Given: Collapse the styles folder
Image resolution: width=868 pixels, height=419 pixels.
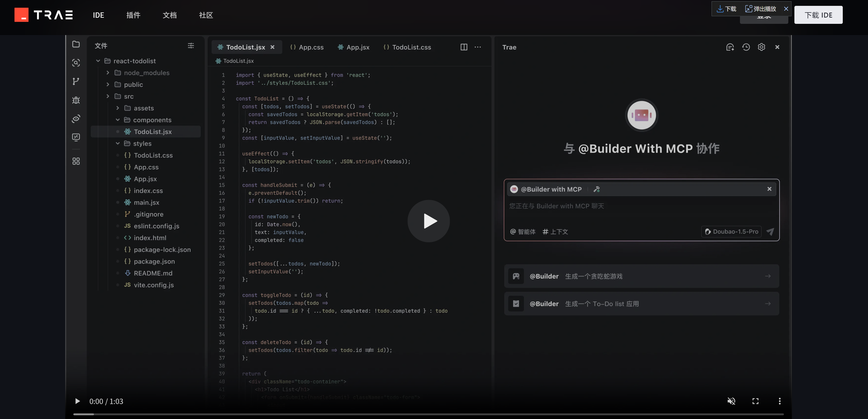Looking at the screenshot, I should pos(118,143).
